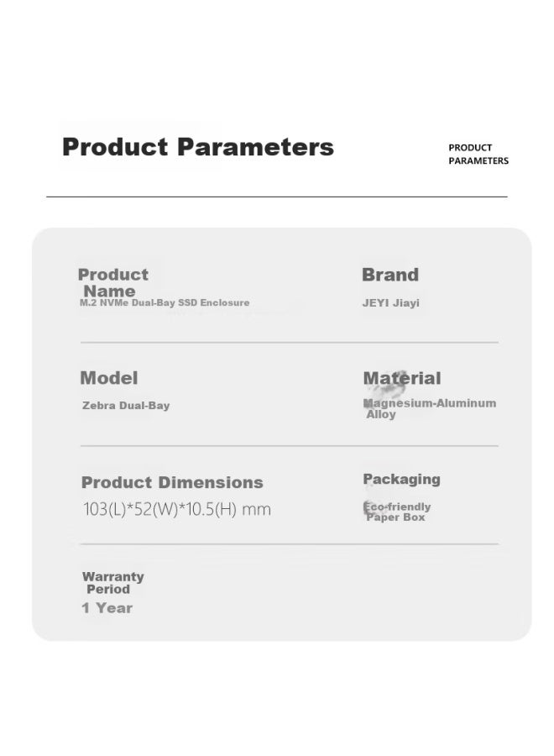Click the horizontal rule under the title
Screen dimensions: 554x756
pyautogui.click(x=277, y=197)
